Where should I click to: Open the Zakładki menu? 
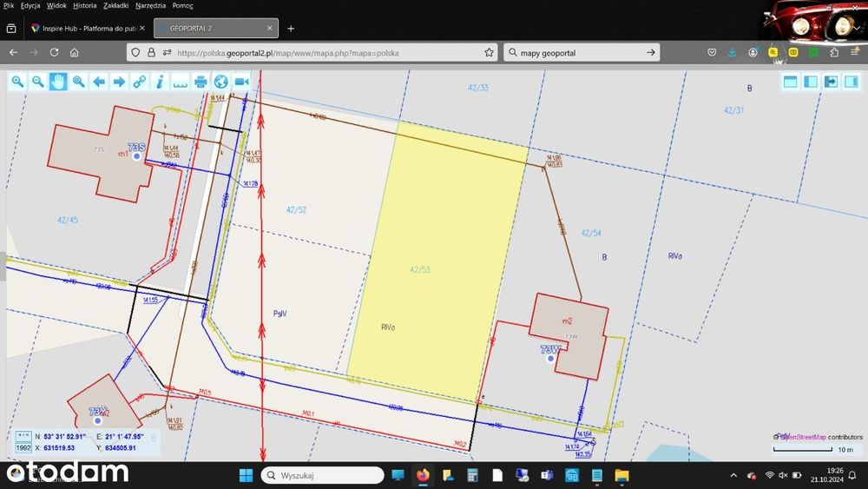click(115, 5)
